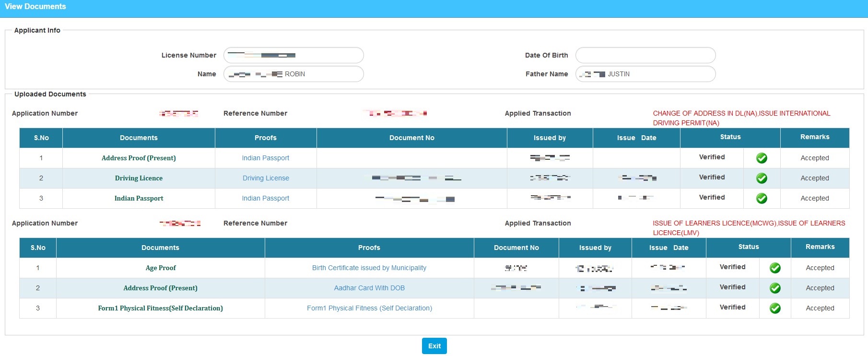This screenshot has width=868, height=356.
Task: Open the Driving License proof link
Action: tap(266, 178)
